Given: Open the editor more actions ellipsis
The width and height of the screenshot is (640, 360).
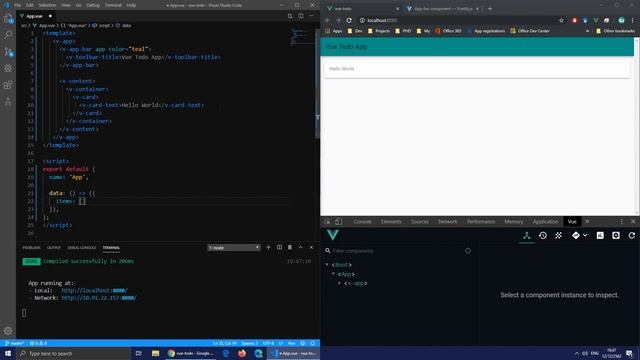Looking at the screenshot, I should point(311,16).
